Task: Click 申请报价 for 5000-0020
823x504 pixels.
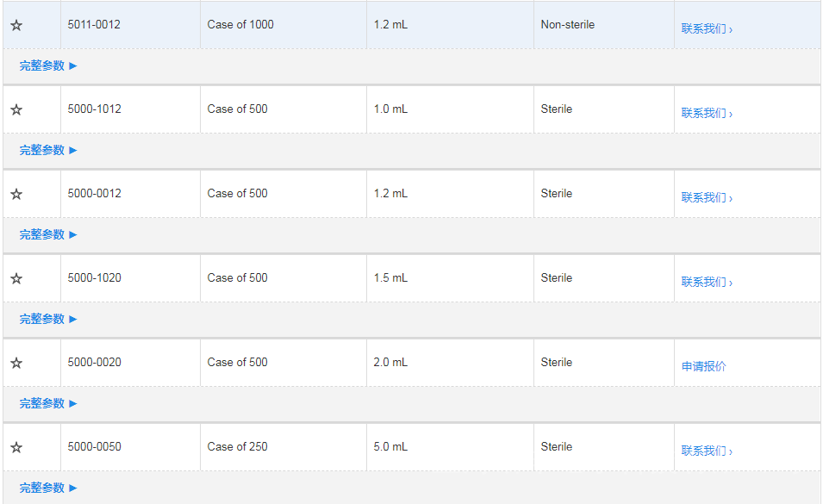Action: pos(704,366)
